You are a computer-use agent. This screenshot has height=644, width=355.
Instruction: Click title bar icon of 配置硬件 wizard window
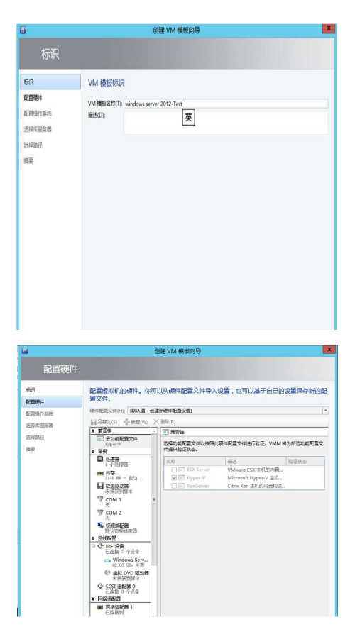[24, 351]
